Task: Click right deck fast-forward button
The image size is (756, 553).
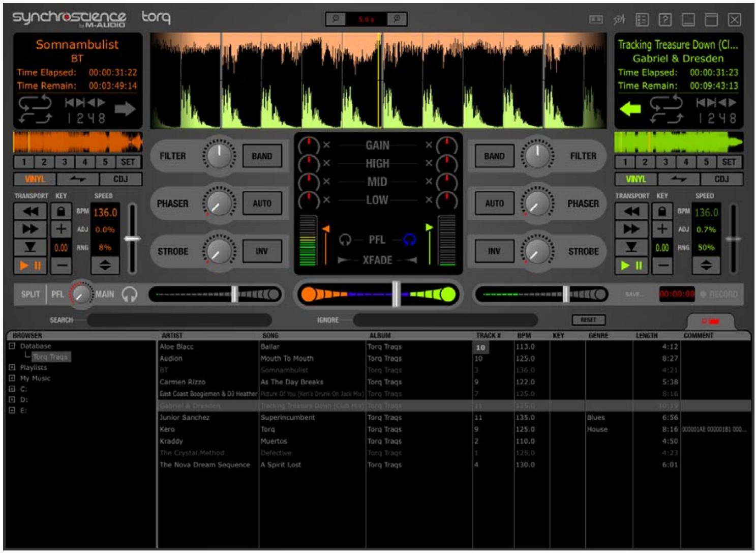Action: (x=631, y=229)
